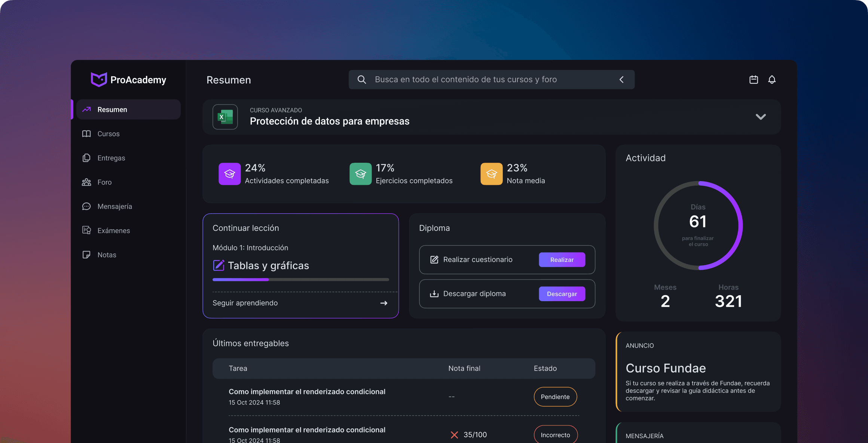
Task: Click the Incorrecto status badge
Action: pyautogui.click(x=555, y=435)
